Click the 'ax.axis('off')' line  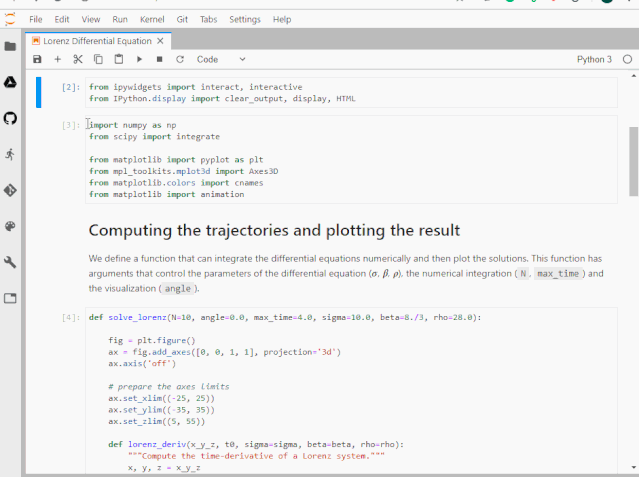pyautogui.click(x=142, y=363)
